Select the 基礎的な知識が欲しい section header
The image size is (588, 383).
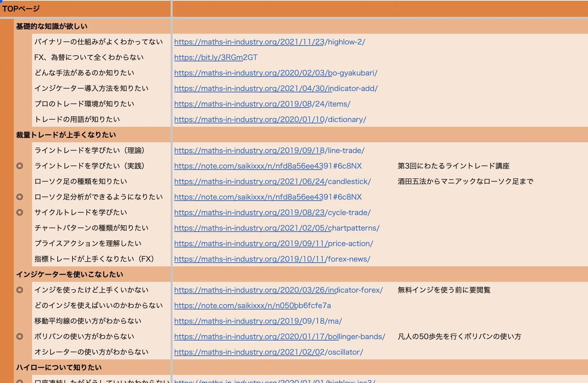[x=52, y=26]
